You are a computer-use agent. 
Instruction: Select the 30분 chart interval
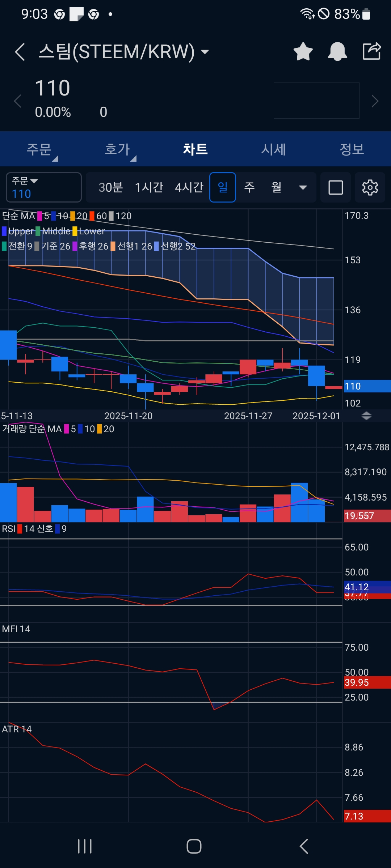(111, 187)
